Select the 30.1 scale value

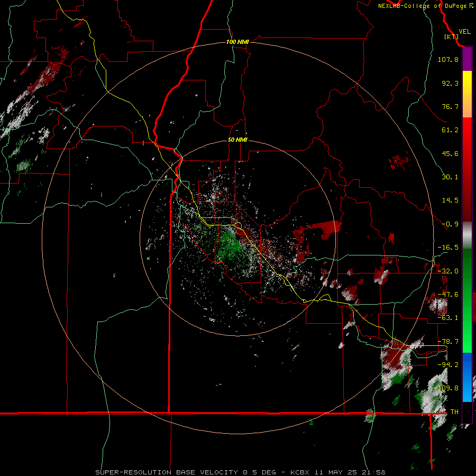[450, 177]
